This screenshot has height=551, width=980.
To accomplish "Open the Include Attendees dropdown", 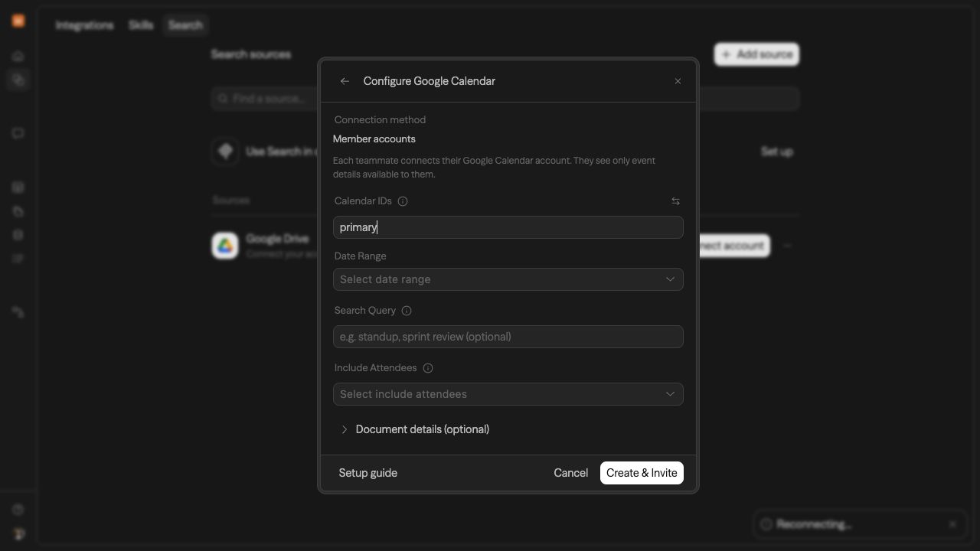I will [x=508, y=394].
